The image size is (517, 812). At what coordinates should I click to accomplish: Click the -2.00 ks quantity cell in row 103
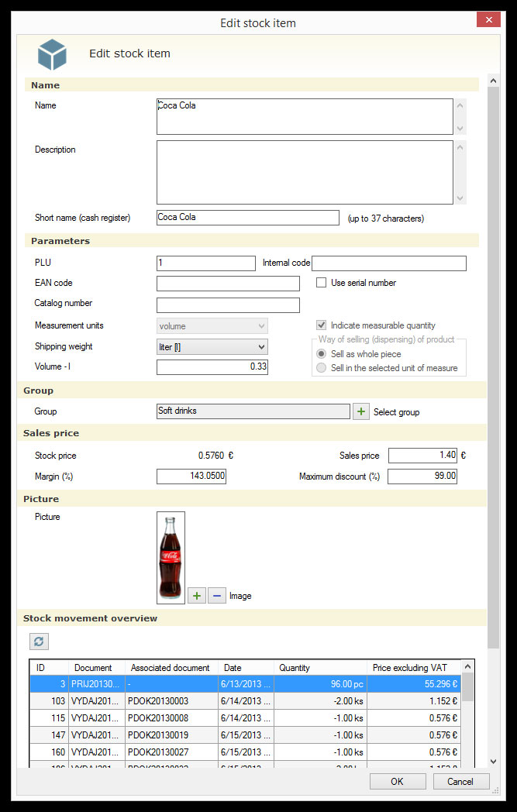321,701
